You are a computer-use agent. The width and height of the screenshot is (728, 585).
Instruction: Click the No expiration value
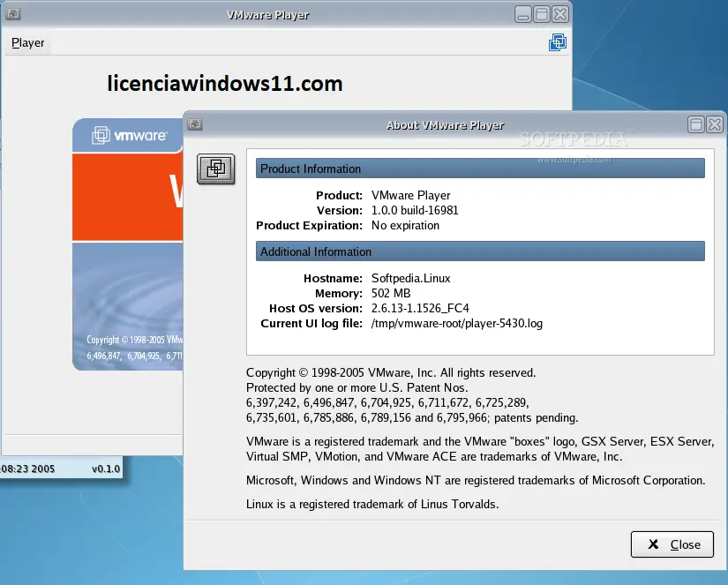(405, 225)
